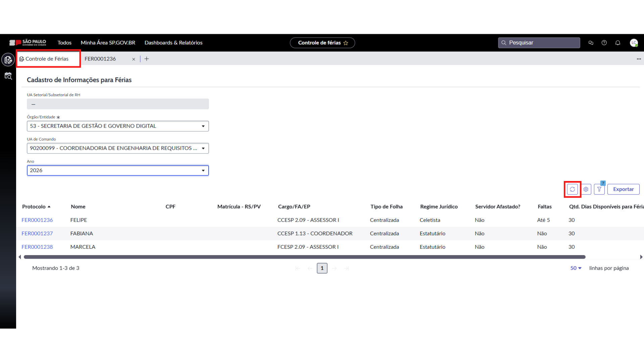This screenshot has height=362, width=644.
Task: Click the notifications bell icon
Action: point(618,43)
